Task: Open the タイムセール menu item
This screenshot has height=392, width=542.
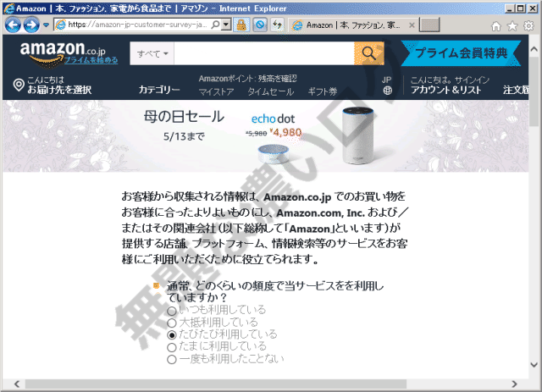Action: (271, 91)
